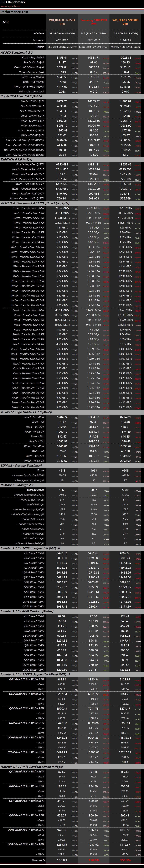Click the 'WD_BLACK SN850X 2TB' column header
Image resolution: width=144 pixels, height=868 pixels.
62,22
